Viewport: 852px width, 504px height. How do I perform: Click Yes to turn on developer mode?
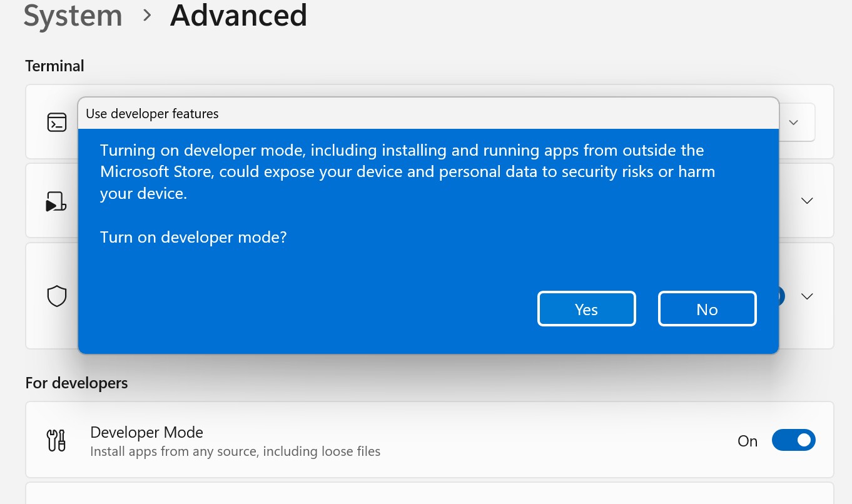[x=586, y=308]
